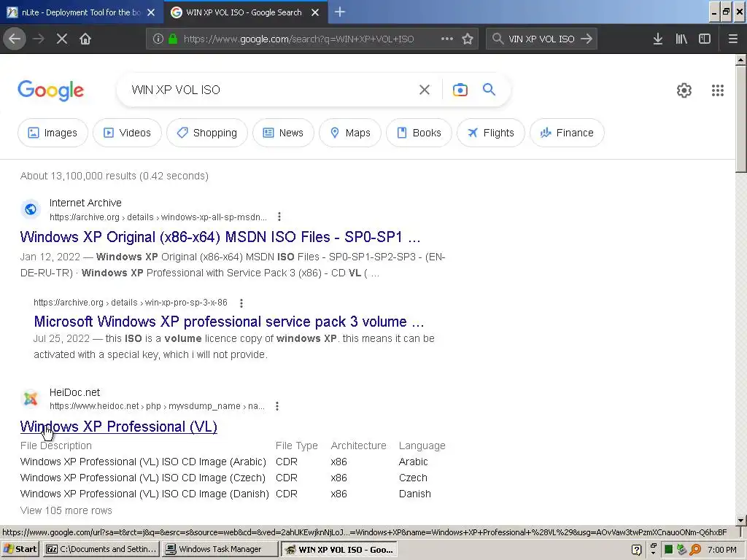Open Flights search filter
This screenshot has width=747, height=560.
(491, 133)
